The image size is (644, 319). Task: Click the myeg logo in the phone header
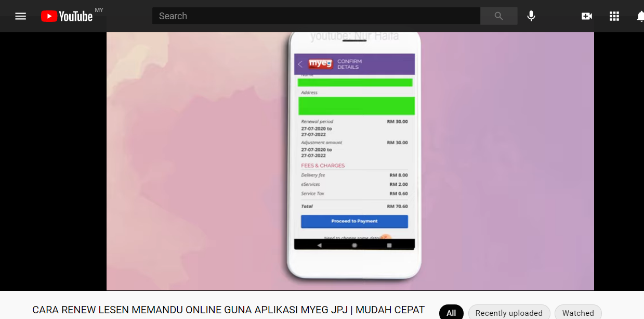320,64
